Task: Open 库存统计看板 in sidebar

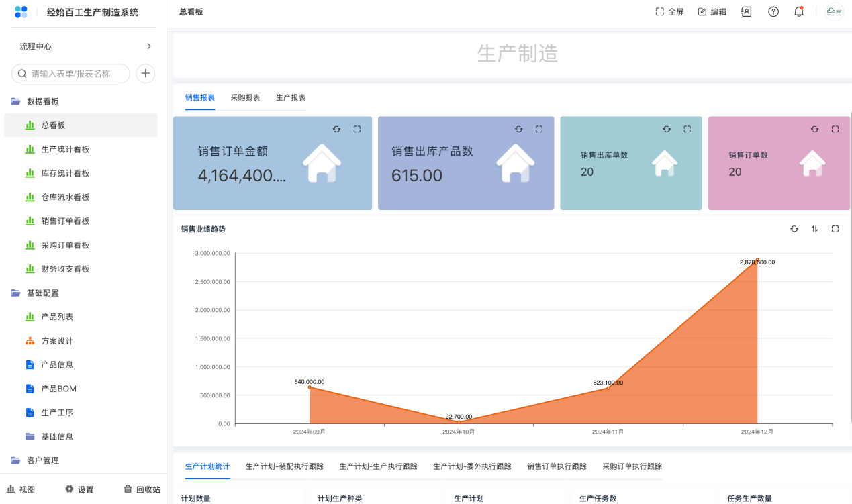Action: (65, 173)
